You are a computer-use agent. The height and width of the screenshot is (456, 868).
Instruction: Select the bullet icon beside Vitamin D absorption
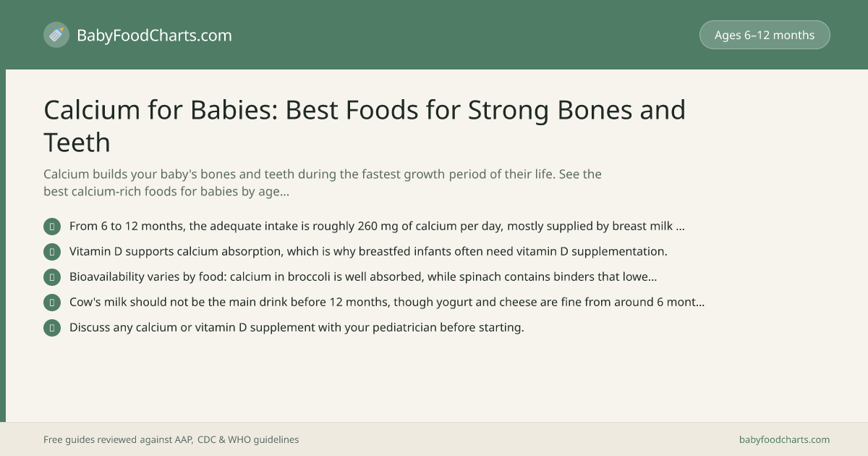[x=52, y=252]
